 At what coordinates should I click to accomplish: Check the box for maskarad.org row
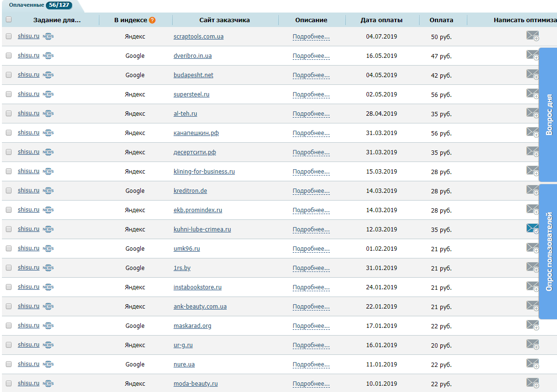(9, 325)
